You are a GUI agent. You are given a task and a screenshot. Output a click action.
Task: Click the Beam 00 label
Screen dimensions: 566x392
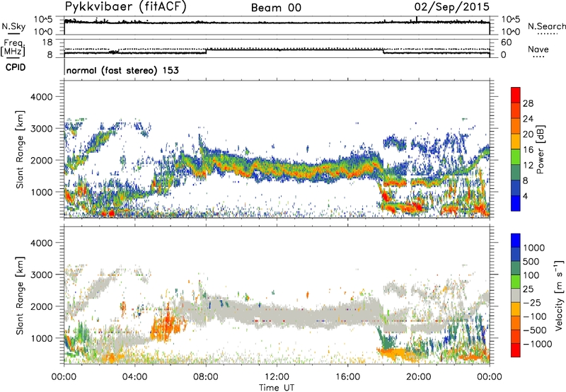tap(276, 8)
